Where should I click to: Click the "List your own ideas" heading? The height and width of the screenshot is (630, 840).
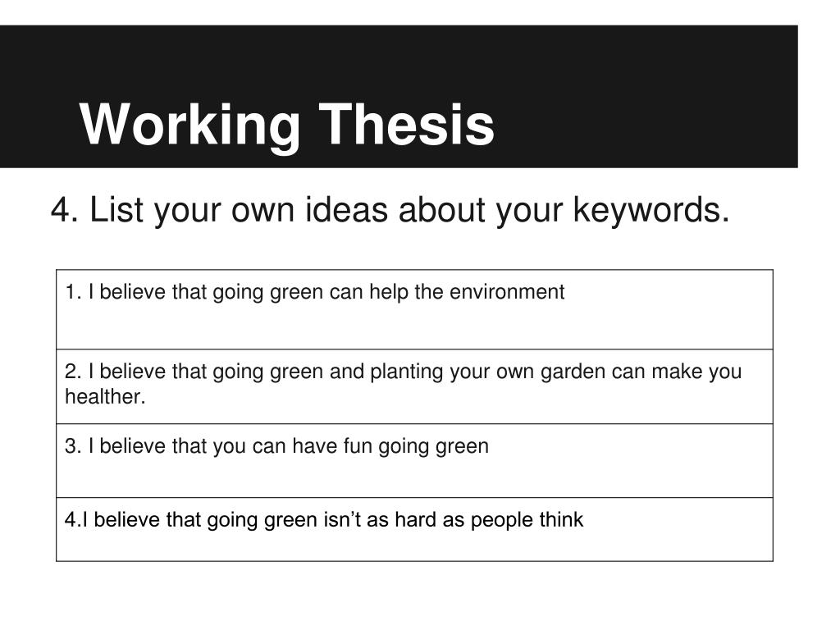point(390,209)
